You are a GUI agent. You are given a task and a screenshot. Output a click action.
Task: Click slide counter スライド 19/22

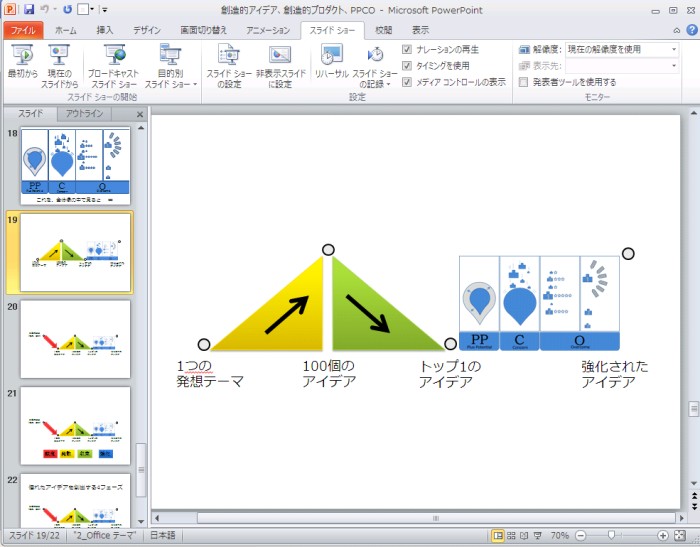pyautogui.click(x=34, y=535)
